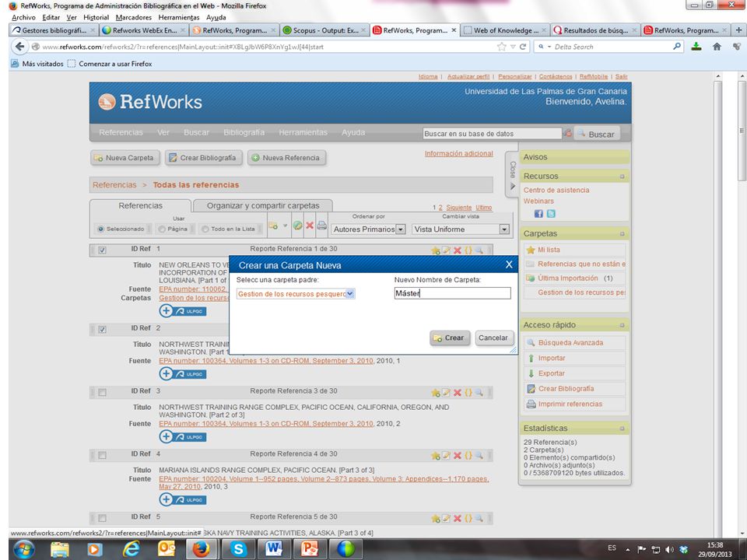Click the add-to-folder icon in references toolbar

273,226
